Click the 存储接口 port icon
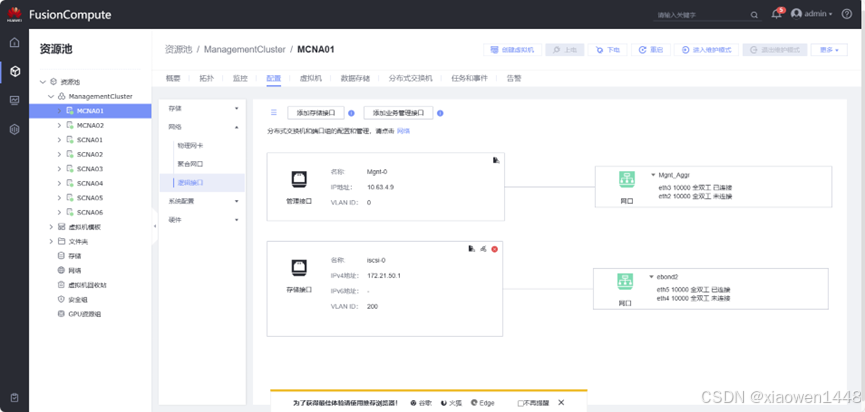 (299, 267)
